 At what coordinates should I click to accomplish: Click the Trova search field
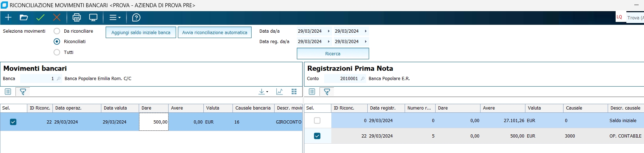click(635, 18)
